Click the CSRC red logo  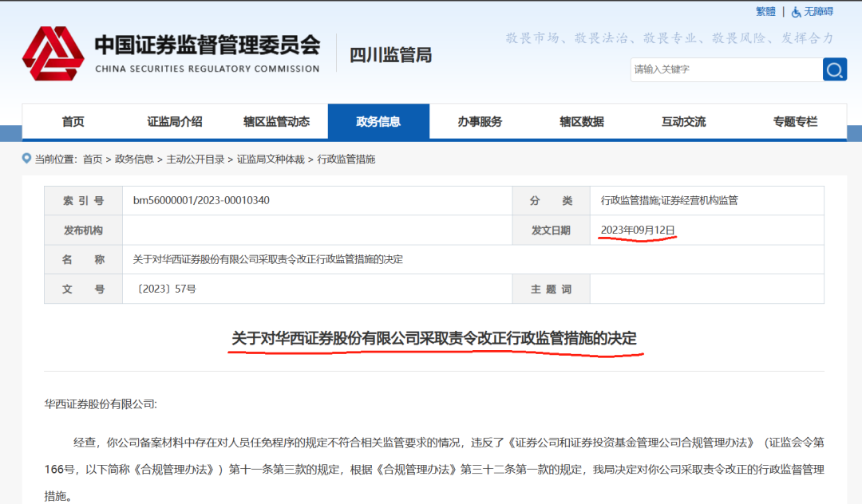[53, 53]
